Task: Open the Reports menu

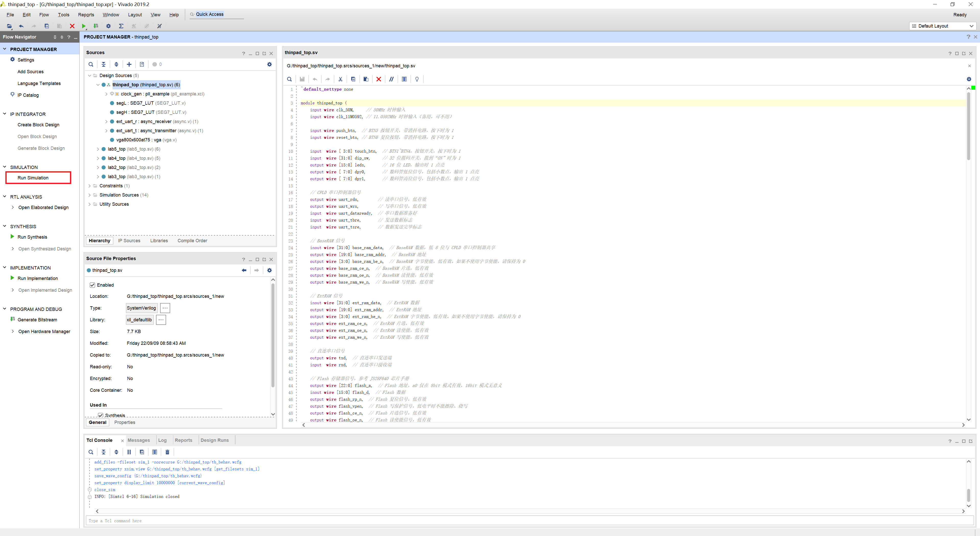Action: (x=86, y=15)
